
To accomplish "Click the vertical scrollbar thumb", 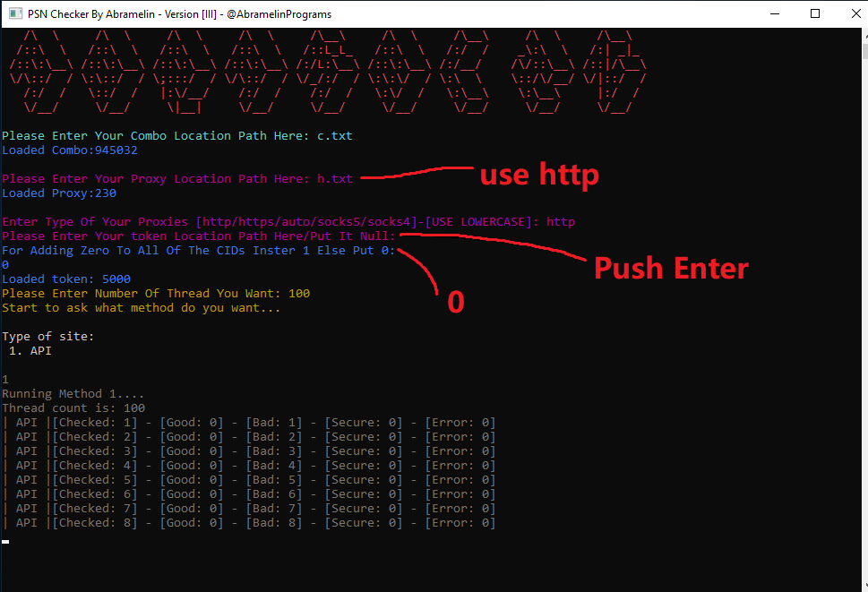I will [x=864, y=51].
